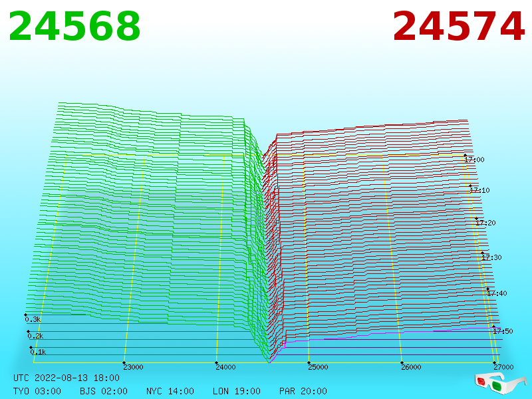Click the 17:20 time axis label

[485, 223]
